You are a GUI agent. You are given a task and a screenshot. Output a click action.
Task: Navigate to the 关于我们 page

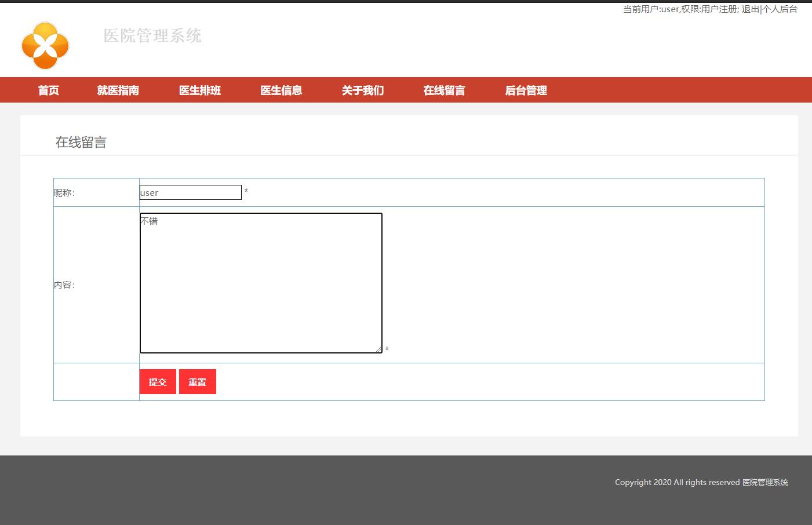(x=362, y=90)
